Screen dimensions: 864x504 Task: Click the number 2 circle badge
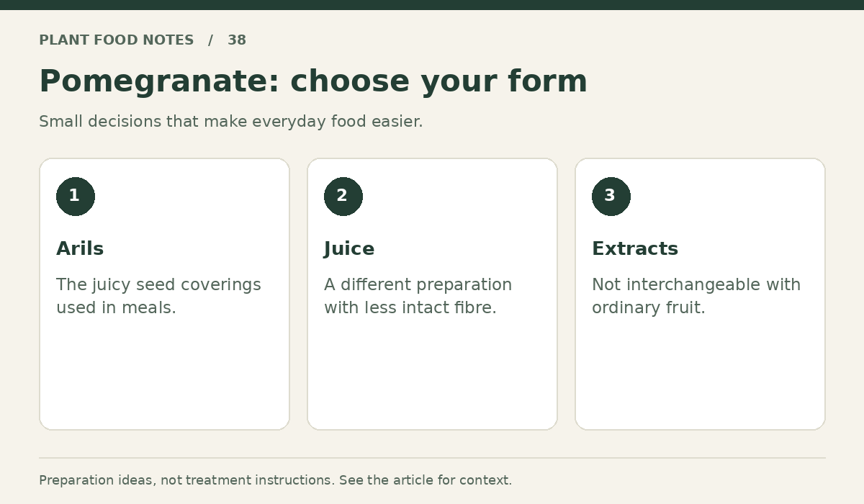pos(343,197)
